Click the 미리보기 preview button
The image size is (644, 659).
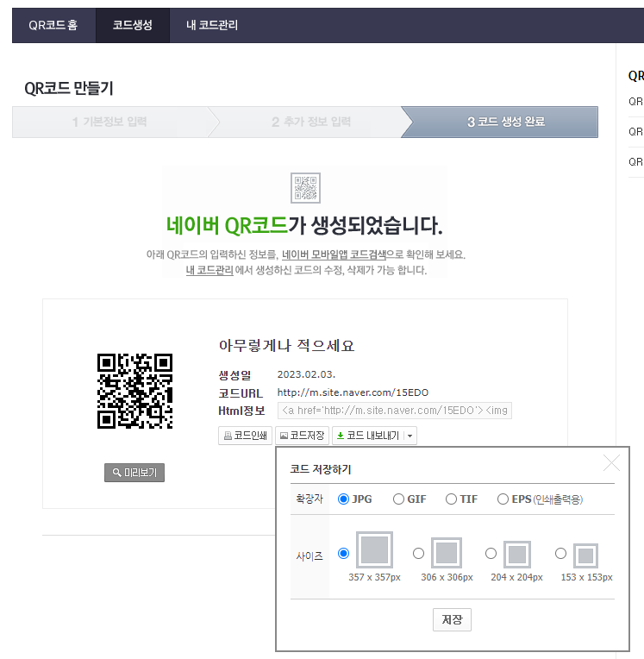click(x=134, y=473)
